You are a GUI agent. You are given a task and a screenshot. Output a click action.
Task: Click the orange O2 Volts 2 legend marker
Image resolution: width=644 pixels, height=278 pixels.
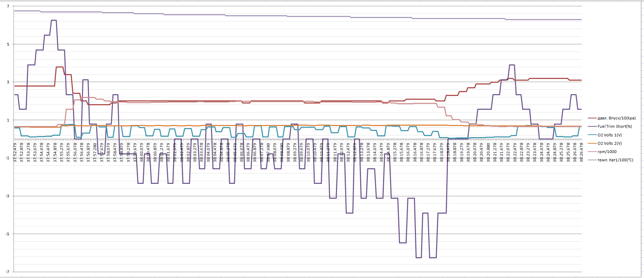click(x=592, y=143)
